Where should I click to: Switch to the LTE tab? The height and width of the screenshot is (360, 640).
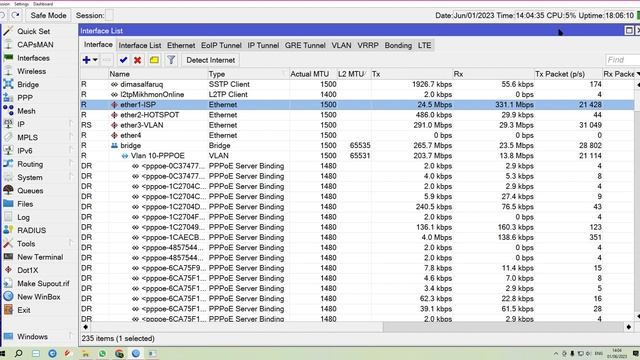click(424, 45)
